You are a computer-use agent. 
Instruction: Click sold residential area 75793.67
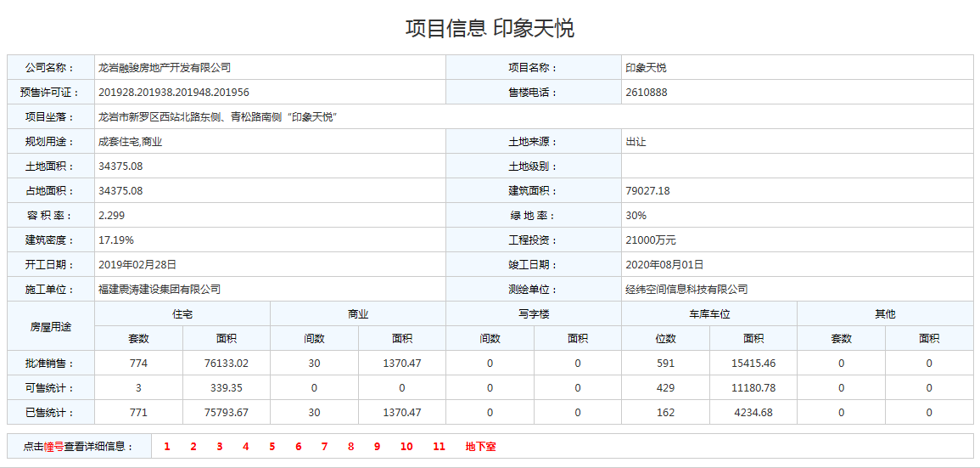pos(227,412)
